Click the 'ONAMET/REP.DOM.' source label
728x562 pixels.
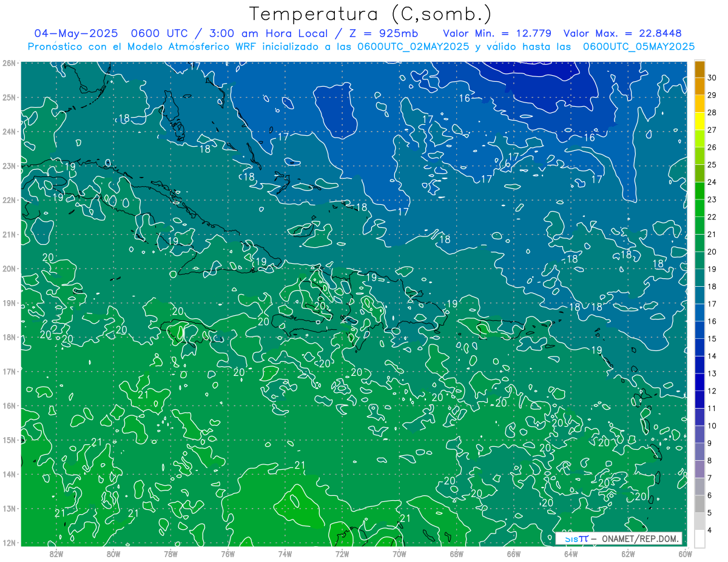[x=639, y=538]
